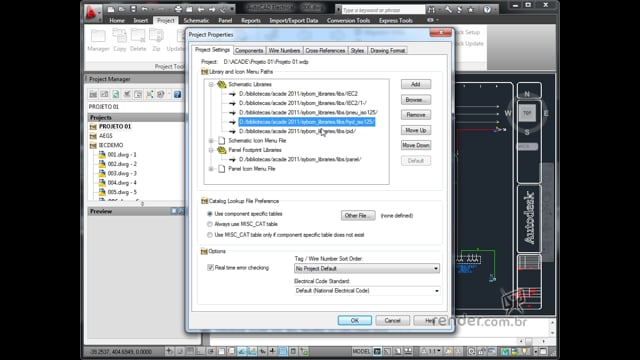Open Help with the question mark icon in title bar
Image resolution: width=640 pixels, height=360 pixels.
pyautogui.click(x=487, y=9)
